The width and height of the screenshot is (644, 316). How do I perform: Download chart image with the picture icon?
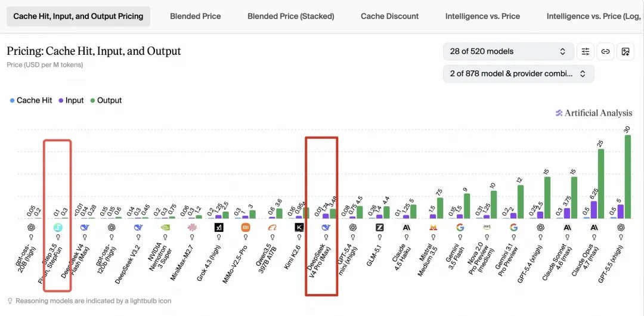click(x=626, y=51)
